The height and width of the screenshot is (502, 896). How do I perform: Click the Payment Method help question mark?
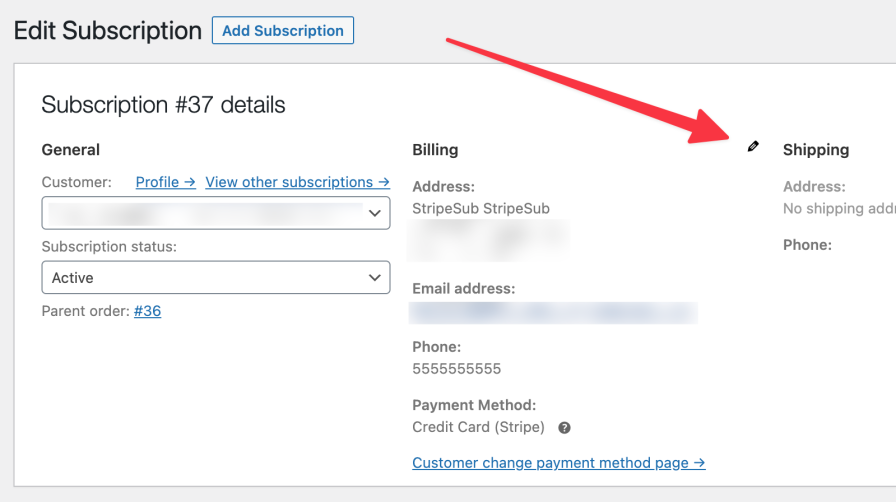564,428
